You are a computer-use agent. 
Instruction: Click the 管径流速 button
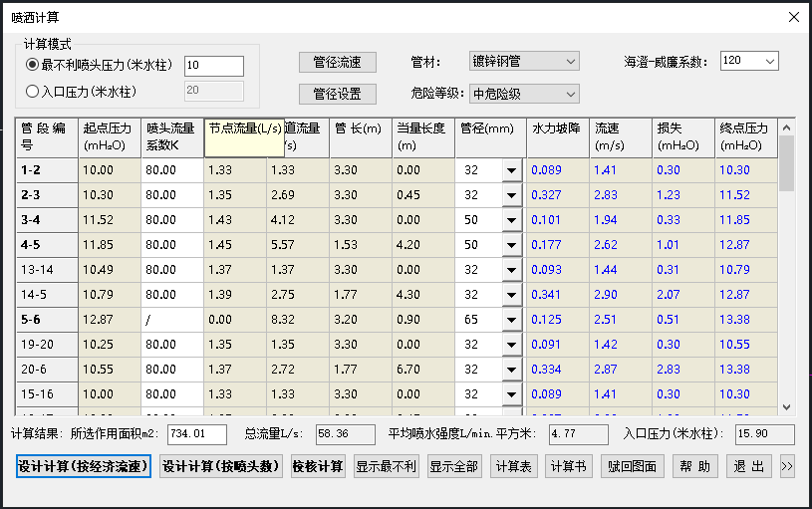(x=337, y=62)
